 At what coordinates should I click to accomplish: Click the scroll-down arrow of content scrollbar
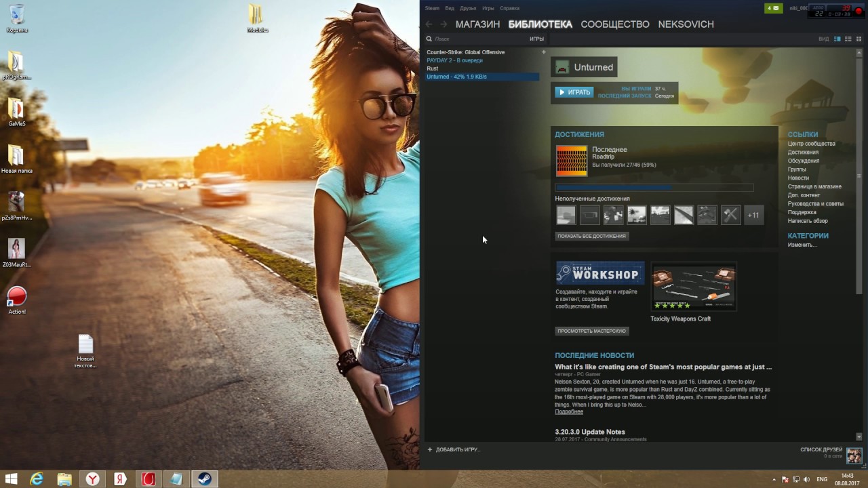point(859,437)
